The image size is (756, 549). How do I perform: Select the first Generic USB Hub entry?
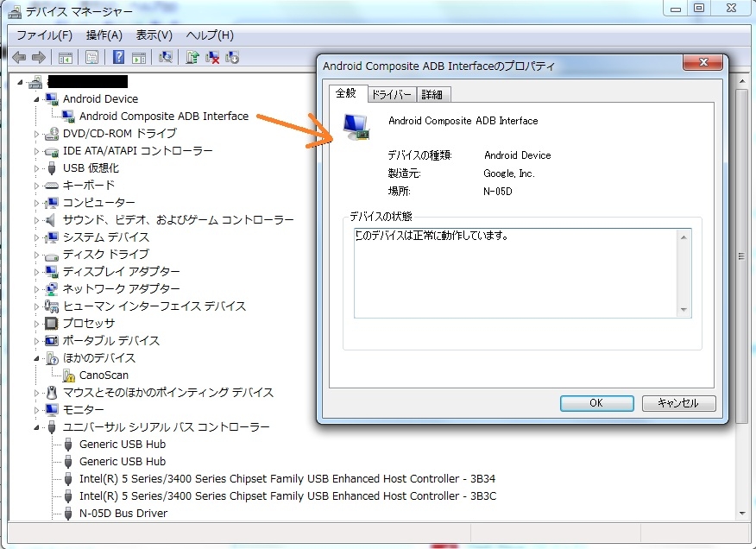(x=123, y=445)
